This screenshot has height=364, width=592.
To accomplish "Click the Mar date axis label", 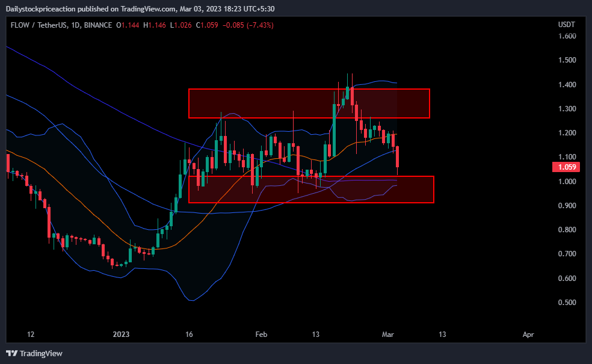I will [388, 334].
